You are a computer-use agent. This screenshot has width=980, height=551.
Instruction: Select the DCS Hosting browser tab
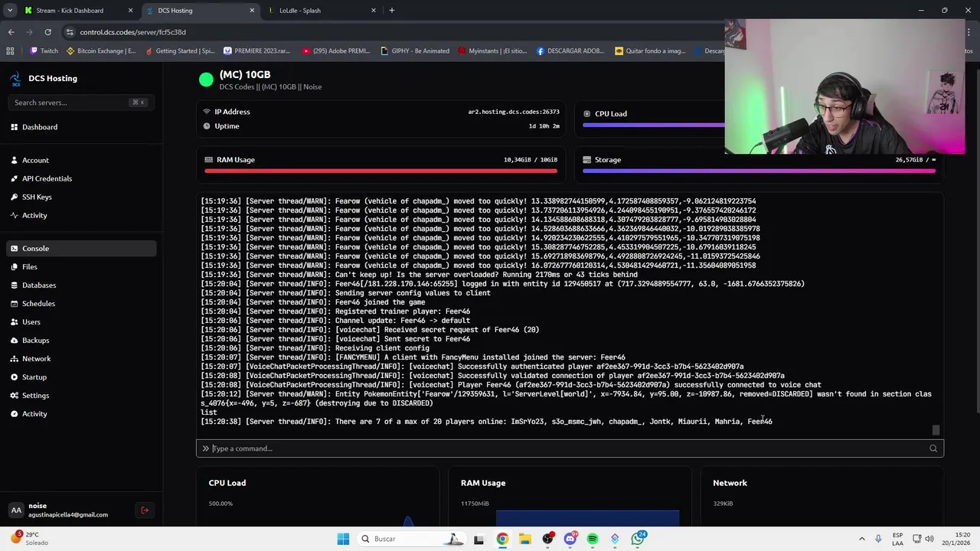(199, 11)
